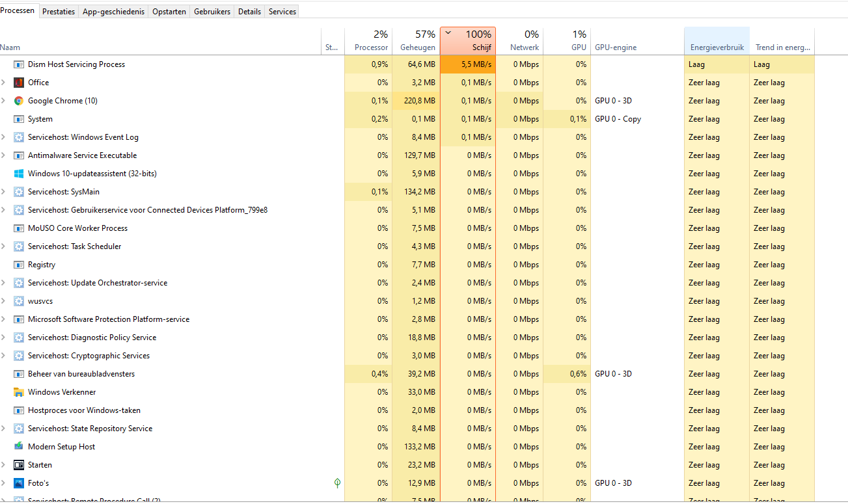Image resolution: width=848 pixels, height=504 pixels.
Task: Open the Opstarten tab
Action: (169, 12)
